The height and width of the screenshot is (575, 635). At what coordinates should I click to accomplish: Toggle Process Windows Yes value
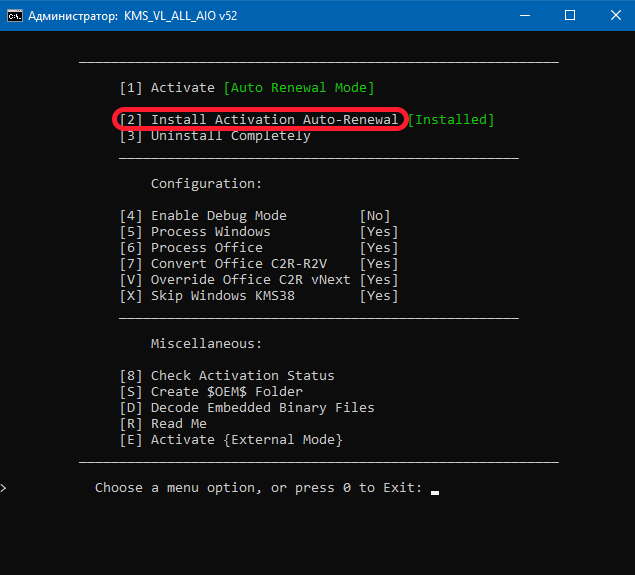point(379,232)
